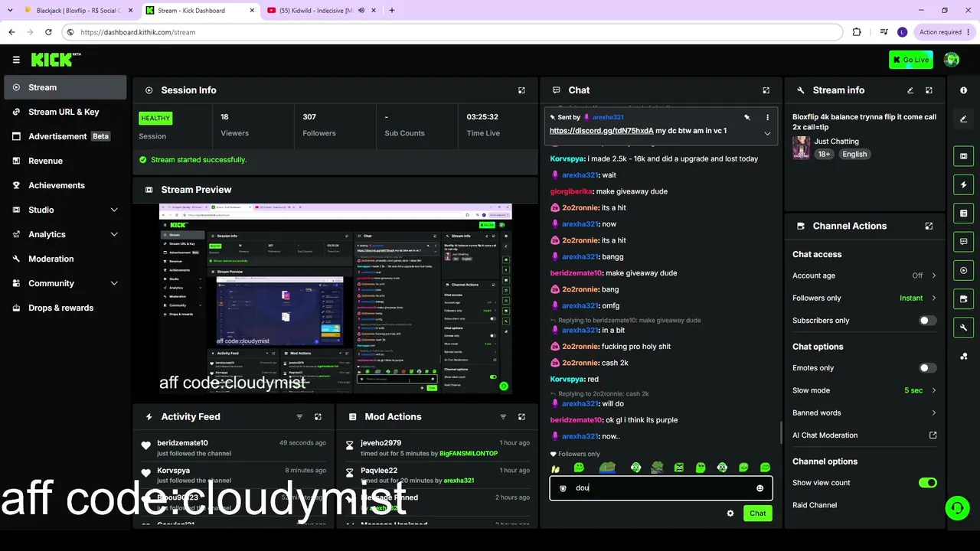Open the discord.gg link in pinned message
The image size is (980, 551).
point(602,131)
